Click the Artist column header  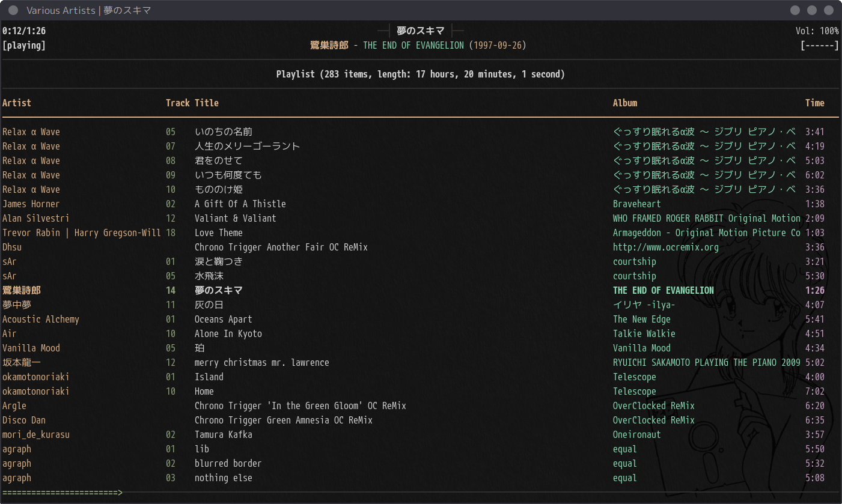coord(17,103)
